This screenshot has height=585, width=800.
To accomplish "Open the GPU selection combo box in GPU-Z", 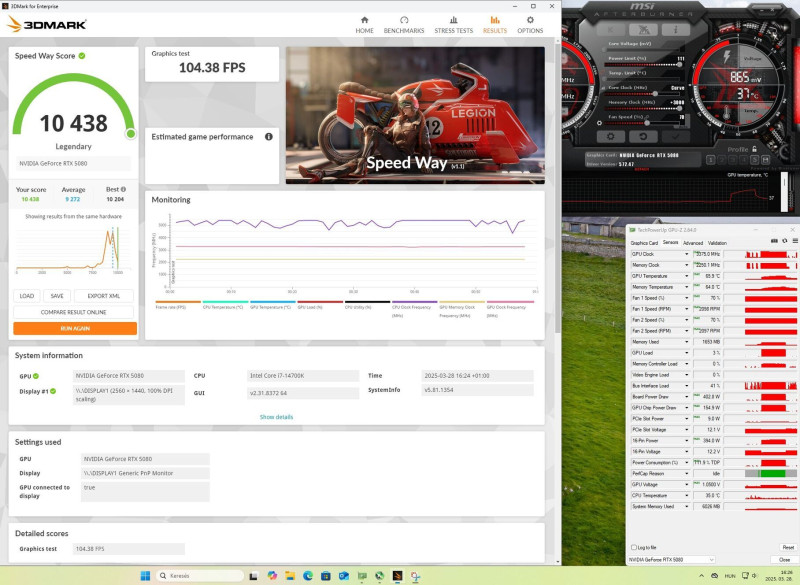I will 671,559.
